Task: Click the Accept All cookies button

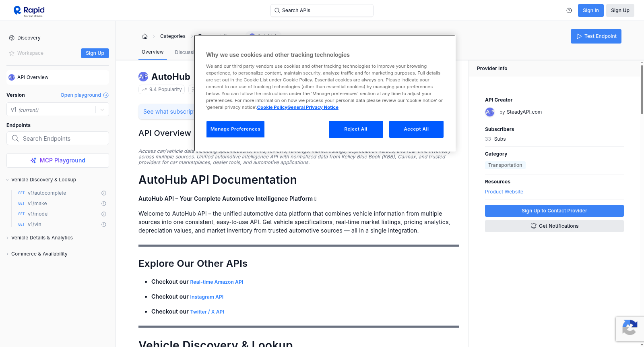Action: click(416, 129)
